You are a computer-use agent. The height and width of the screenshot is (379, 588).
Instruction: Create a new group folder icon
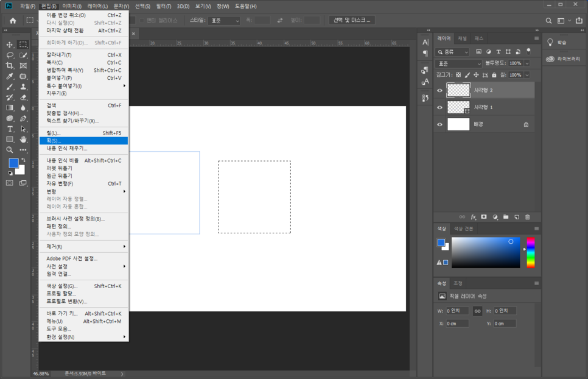tap(506, 217)
